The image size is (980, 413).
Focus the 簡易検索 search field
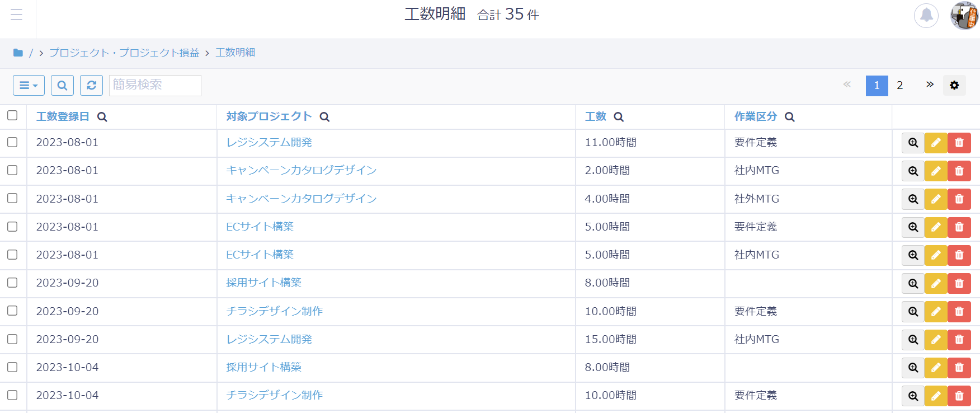(155, 86)
